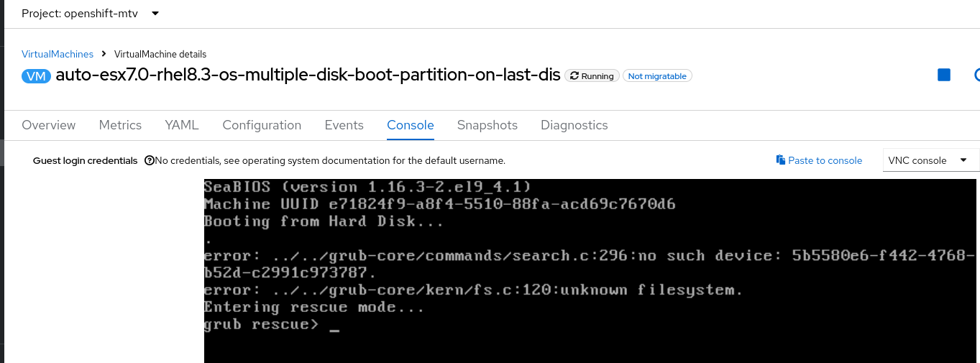Stop the VM with the square button
This screenshot has width=980, height=363.
944,75
